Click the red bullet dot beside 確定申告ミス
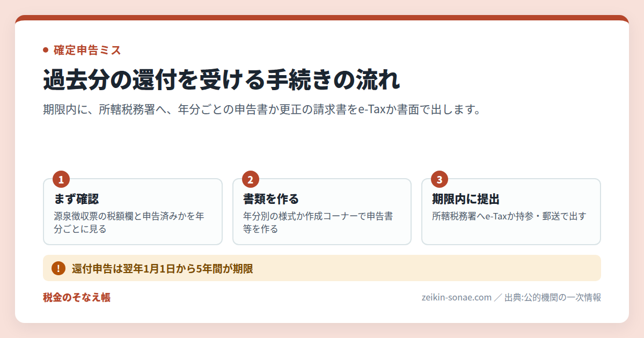Image resolution: width=644 pixels, height=338 pixels. point(46,50)
